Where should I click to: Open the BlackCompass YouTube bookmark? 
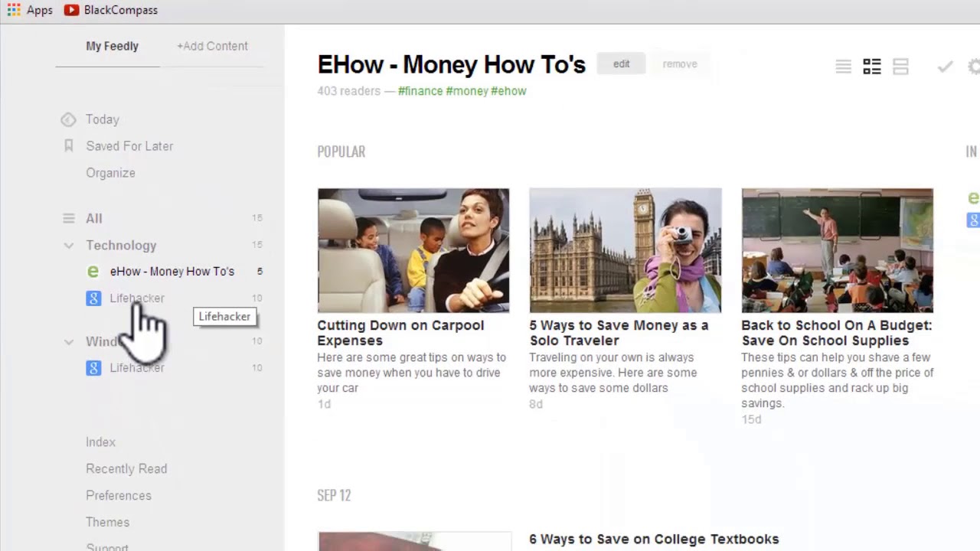click(111, 10)
